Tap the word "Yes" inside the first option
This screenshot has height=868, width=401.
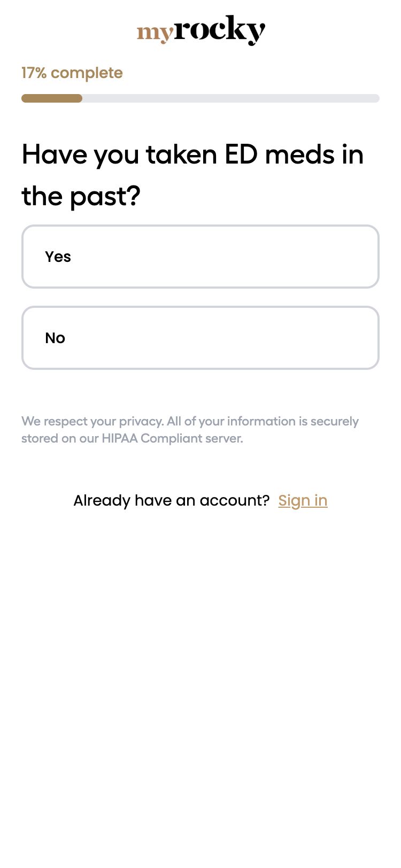[x=58, y=257]
